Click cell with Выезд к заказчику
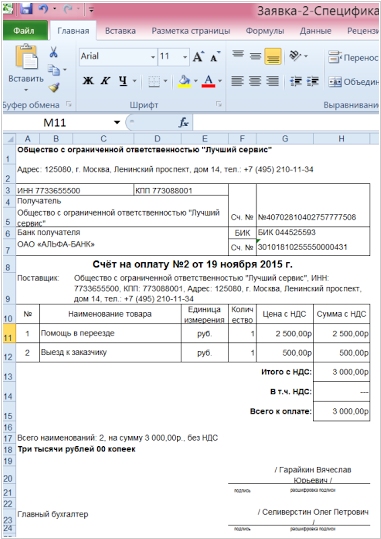 (110, 352)
